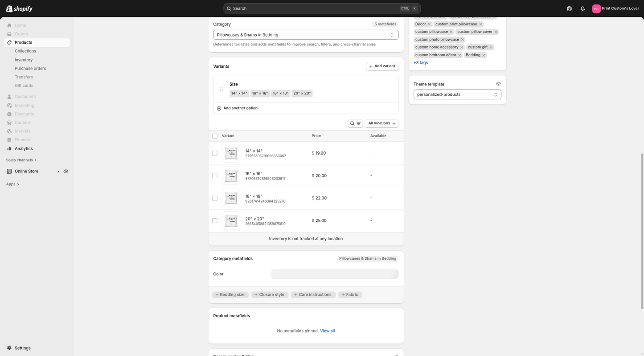The height and width of the screenshot is (356, 644).
Task: Check the 16" × 16" variant checkbox
Action: pyautogui.click(x=215, y=176)
